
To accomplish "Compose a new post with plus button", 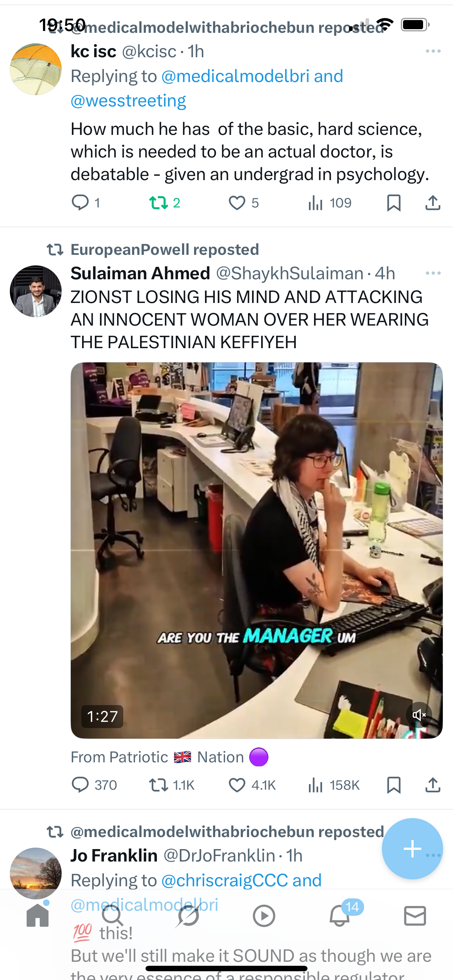I will 412,848.
